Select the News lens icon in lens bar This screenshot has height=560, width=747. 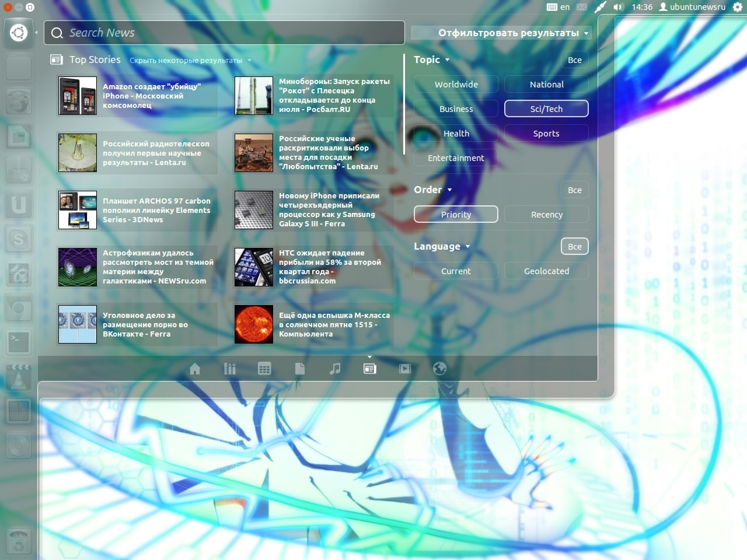pos(369,369)
